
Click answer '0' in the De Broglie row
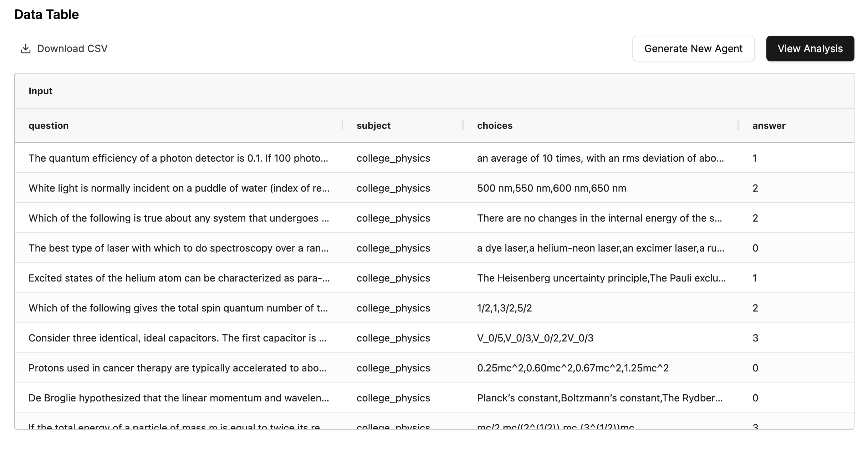coord(755,398)
